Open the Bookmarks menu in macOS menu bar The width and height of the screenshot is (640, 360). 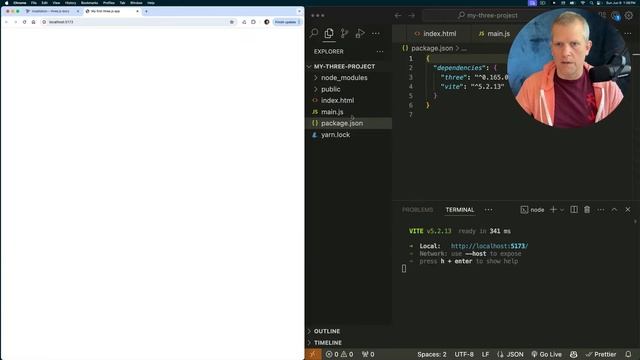[89, 3]
